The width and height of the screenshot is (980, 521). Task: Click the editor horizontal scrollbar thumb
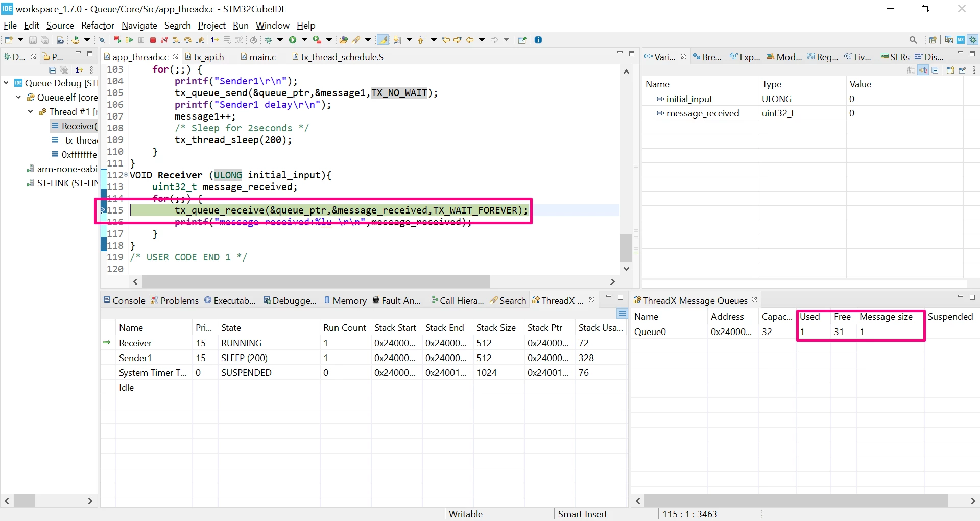coord(316,281)
